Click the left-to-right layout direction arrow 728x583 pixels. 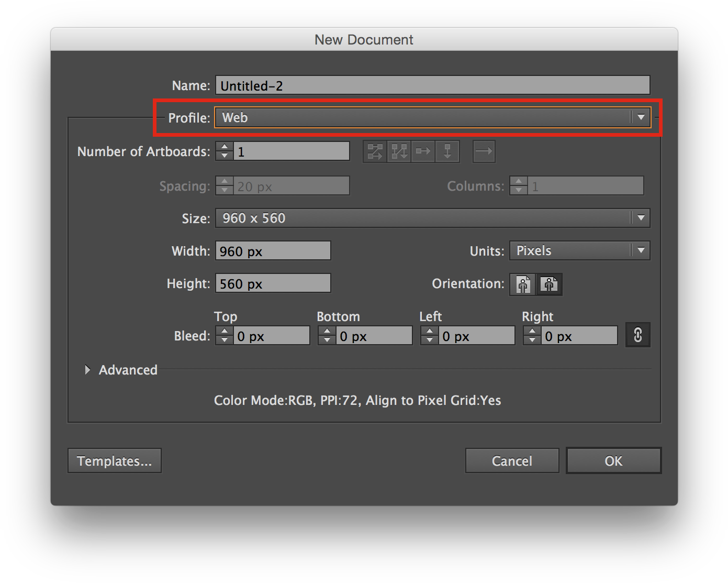pyautogui.click(x=484, y=152)
